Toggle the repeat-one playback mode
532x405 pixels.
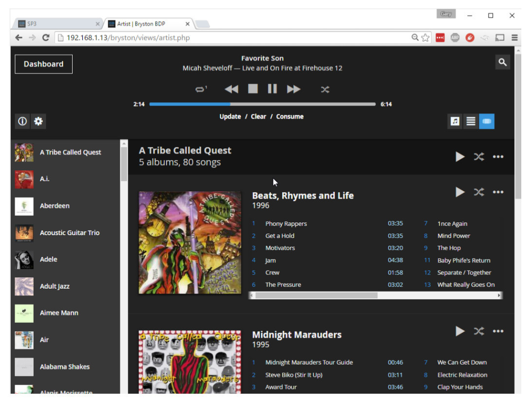tap(201, 89)
